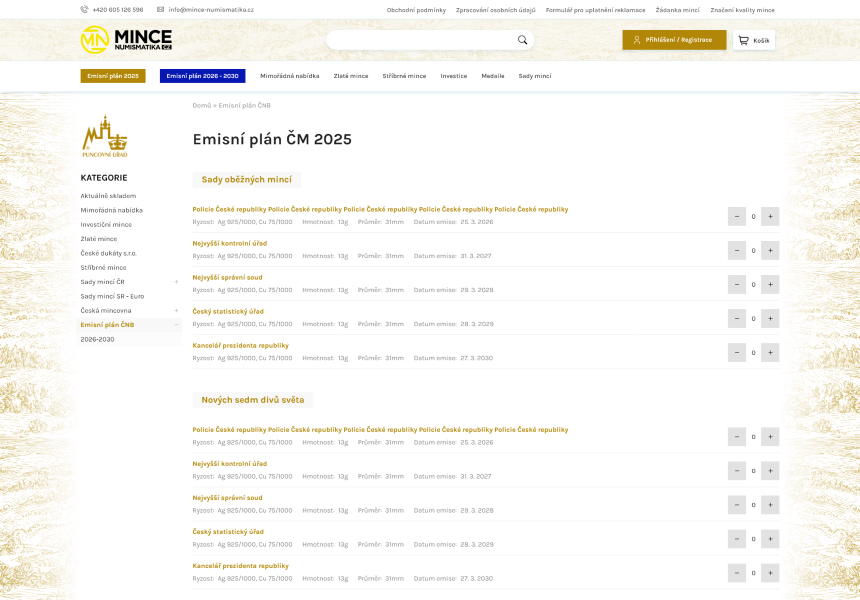Click the search magnifier icon

[522, 40]
